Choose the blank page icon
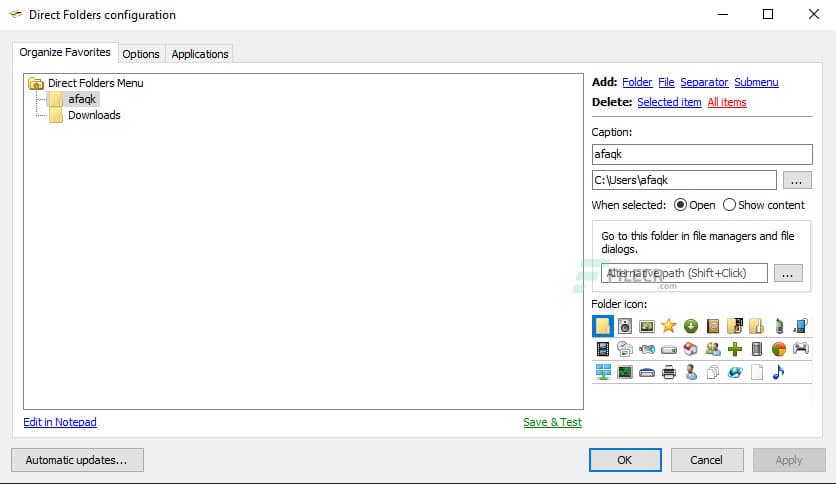This screenshot has height=484, width=836. coord(757,372)
